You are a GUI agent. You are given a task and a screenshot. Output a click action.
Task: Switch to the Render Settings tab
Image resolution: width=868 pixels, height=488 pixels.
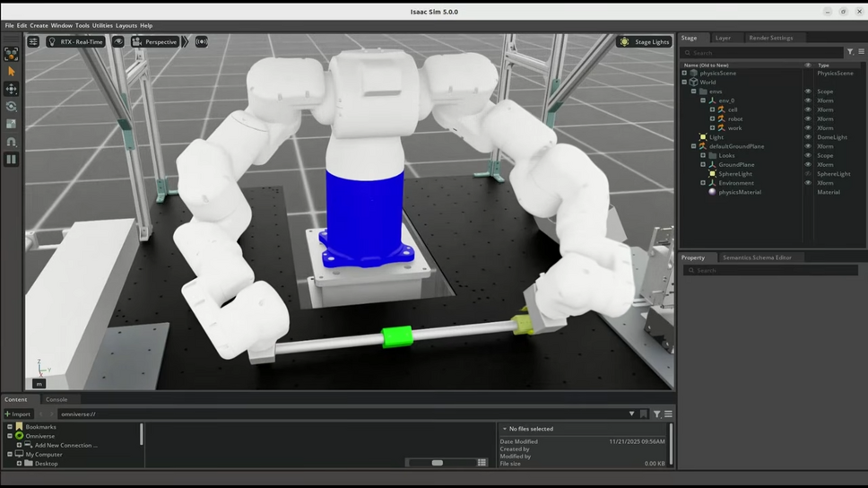770,38
